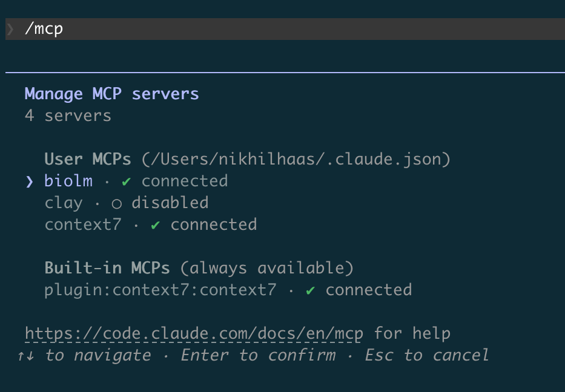Click the "Esc to cancel" hint
Viewport: 565px width, 392px height.
pos(426,355)
